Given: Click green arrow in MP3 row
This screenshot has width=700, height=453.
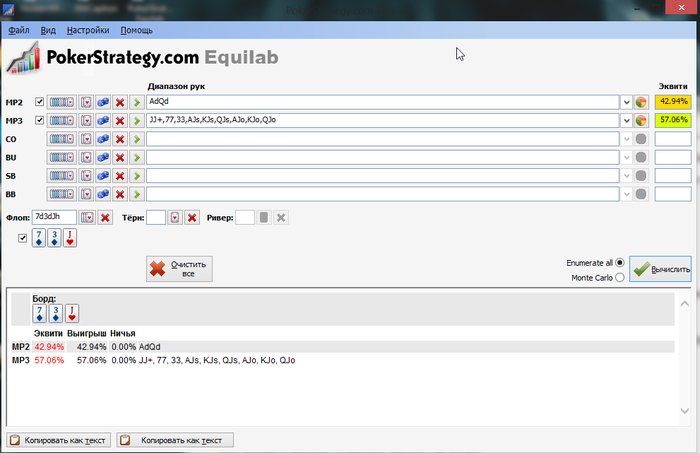Looking at the screenshot, I should click(x=137, y=121).
